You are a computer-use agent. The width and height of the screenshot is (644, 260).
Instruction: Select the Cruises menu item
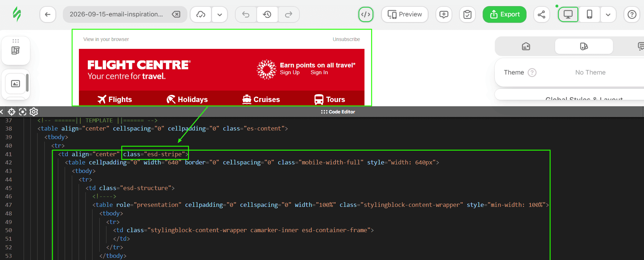tap(261, 99)
